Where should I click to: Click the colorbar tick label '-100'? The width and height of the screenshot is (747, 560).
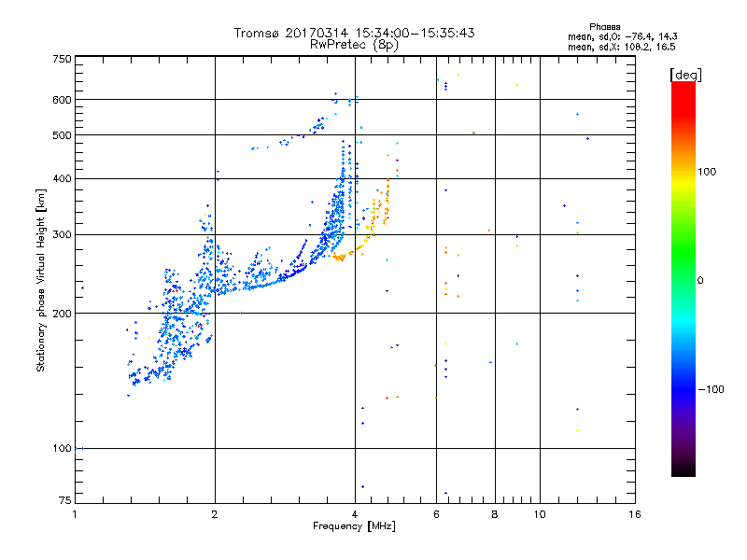tap(711, 389)
